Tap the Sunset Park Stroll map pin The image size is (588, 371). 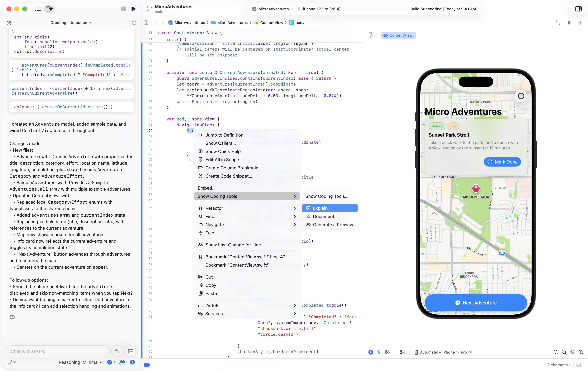pos(476,188)
